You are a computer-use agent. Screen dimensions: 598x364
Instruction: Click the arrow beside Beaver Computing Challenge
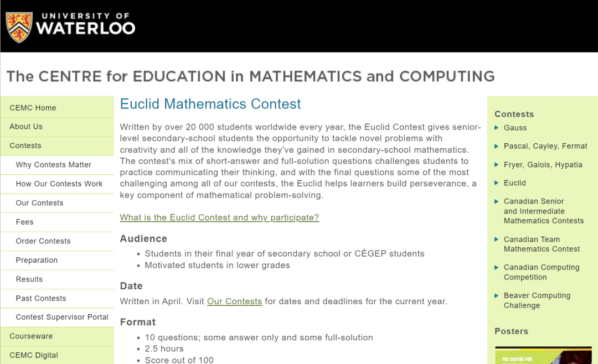pos(497,295)
